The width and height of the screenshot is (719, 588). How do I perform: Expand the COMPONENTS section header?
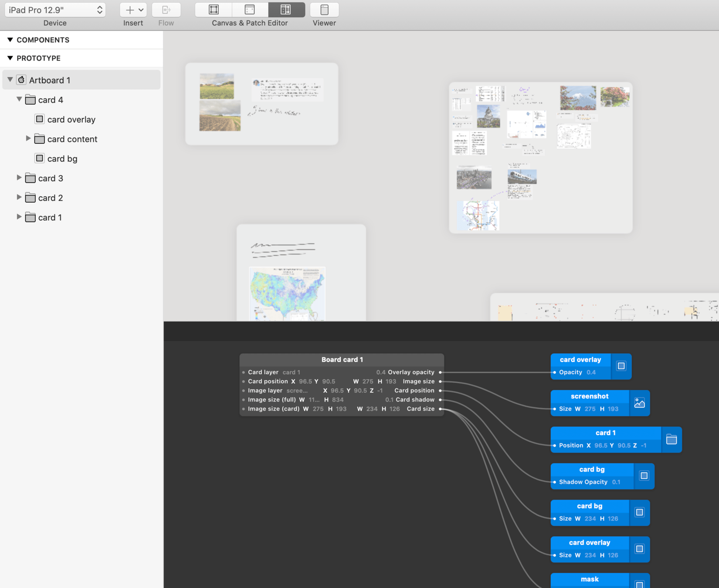coord(10,40)
